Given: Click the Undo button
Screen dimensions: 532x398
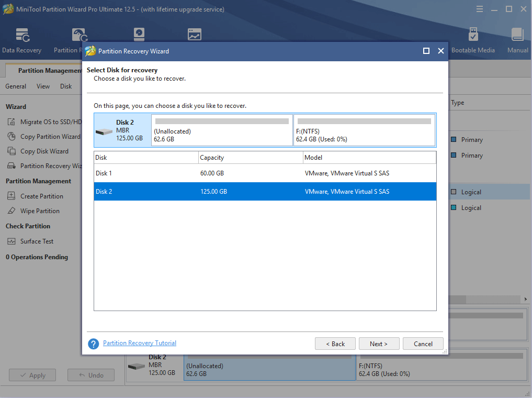Looking at the screenshot, I should (x=91, y=375).
